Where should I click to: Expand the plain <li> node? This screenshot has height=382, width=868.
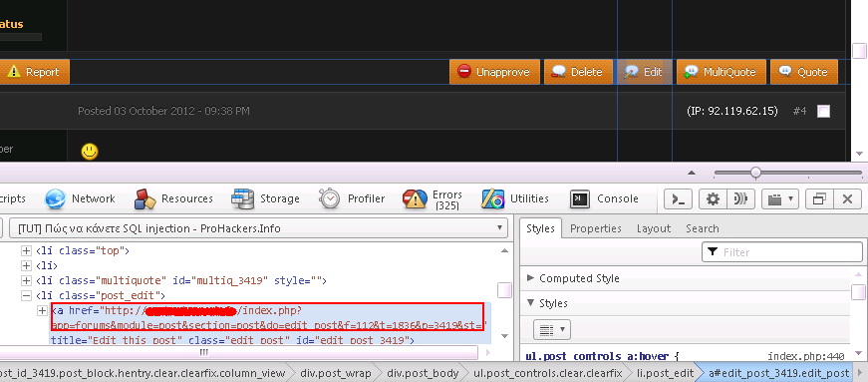[26, 265]
